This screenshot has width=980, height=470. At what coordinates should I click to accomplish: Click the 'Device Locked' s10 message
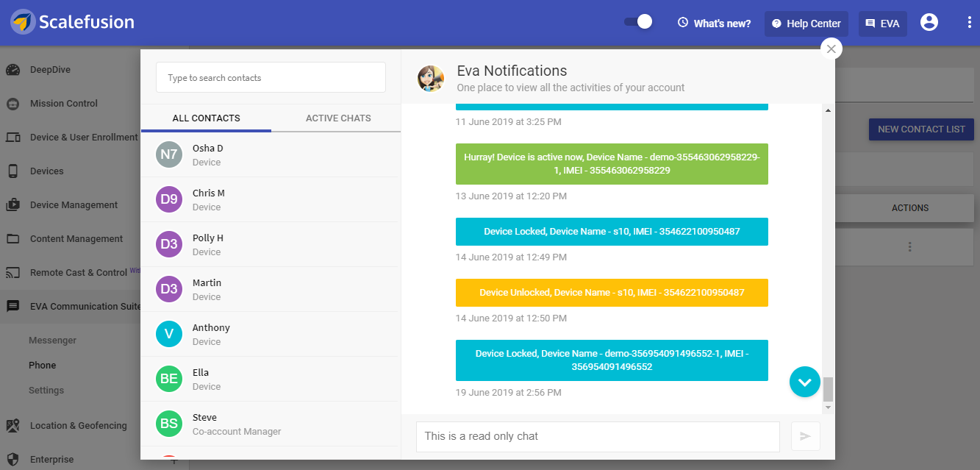coord(612,232)
